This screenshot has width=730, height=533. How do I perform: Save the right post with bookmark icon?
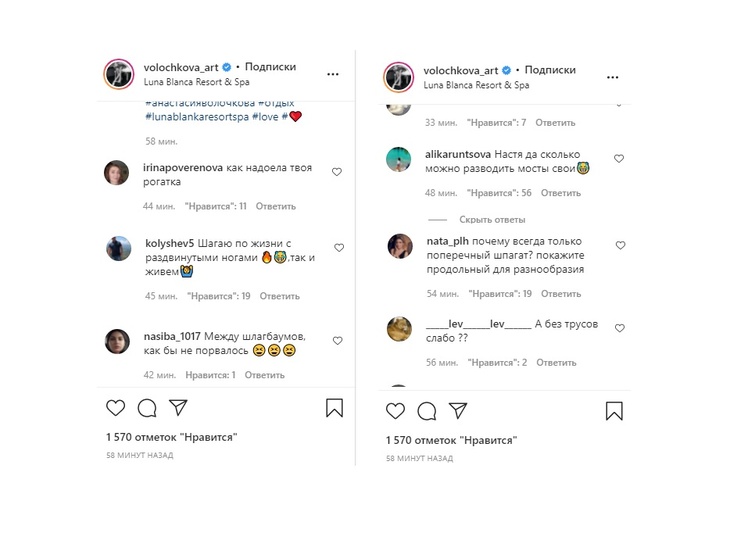point(615,411)
